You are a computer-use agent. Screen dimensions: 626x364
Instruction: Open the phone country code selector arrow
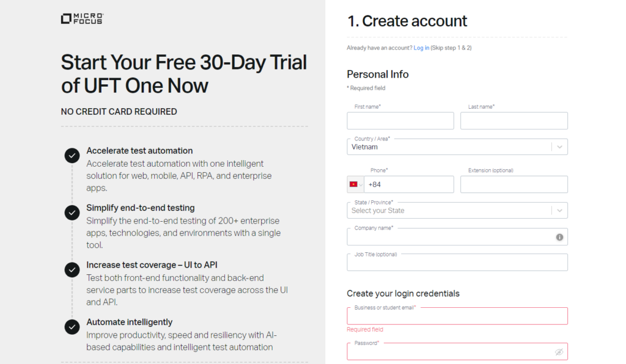361,185
